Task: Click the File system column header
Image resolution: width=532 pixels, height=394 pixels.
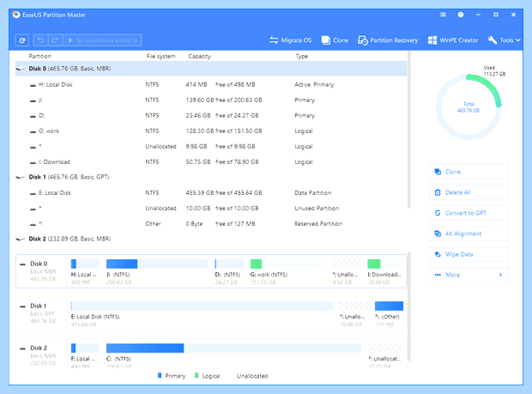Action: 160,57
